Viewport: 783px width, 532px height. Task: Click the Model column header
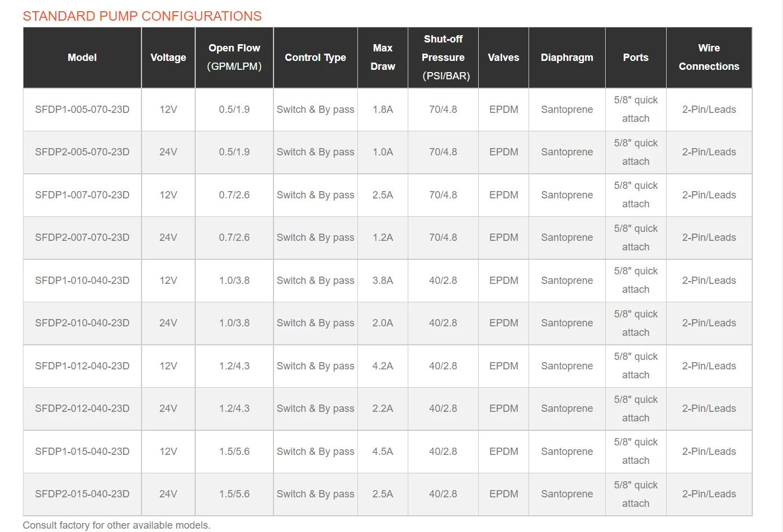82,58
